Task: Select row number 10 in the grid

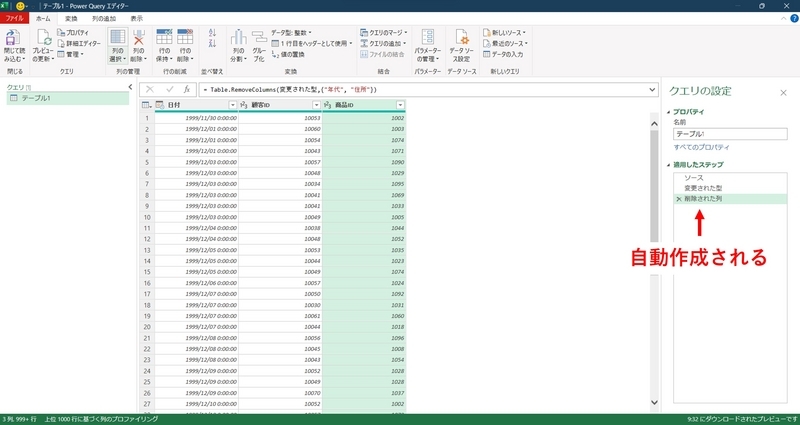Action: pyautogui.click(x=147, y=217)
